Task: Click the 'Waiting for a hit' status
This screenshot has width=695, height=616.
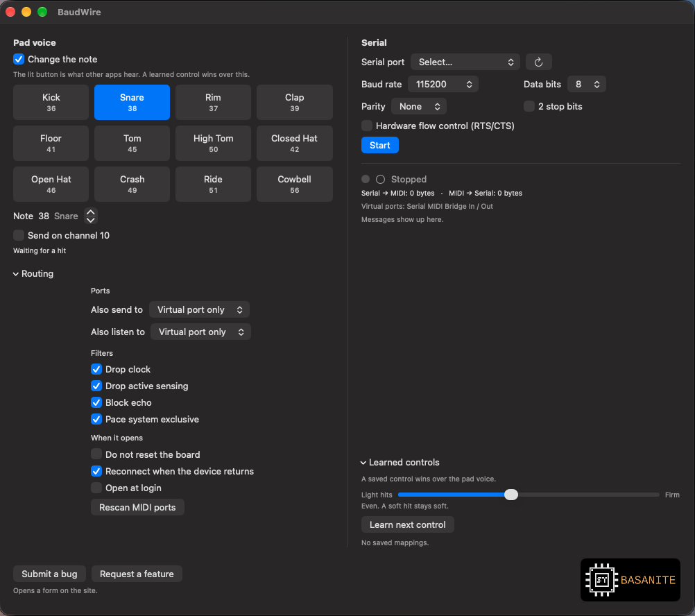Action: pos(40,251)
